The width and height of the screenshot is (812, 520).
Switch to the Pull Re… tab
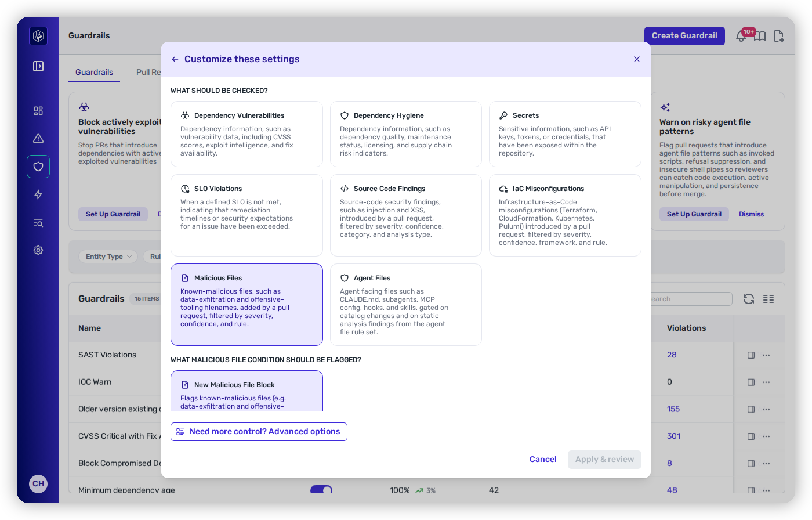pyautogui.click(x=148, y=72)
